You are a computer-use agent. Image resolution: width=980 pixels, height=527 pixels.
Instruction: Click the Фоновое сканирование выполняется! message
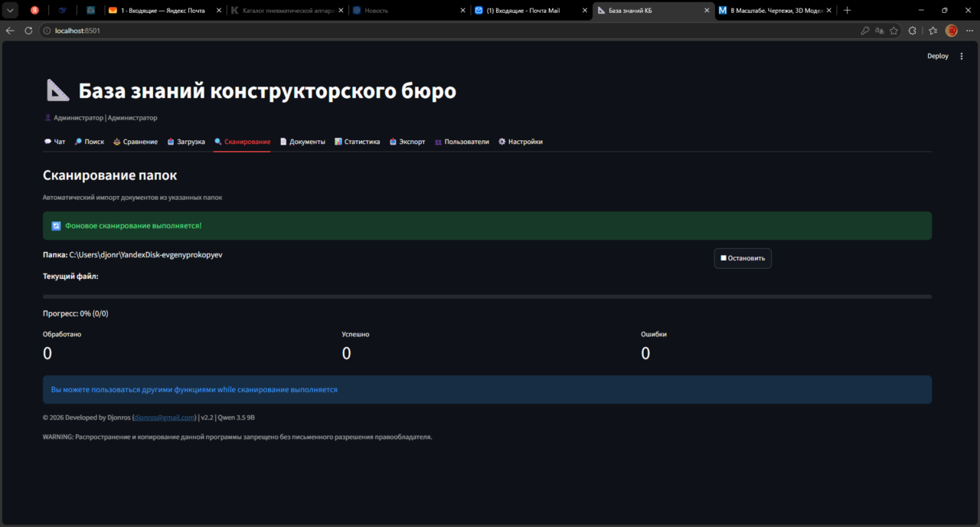point(133,226)
